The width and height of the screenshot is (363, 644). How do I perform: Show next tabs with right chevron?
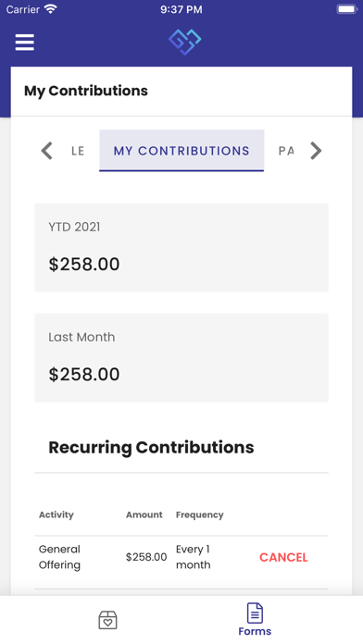316,151
